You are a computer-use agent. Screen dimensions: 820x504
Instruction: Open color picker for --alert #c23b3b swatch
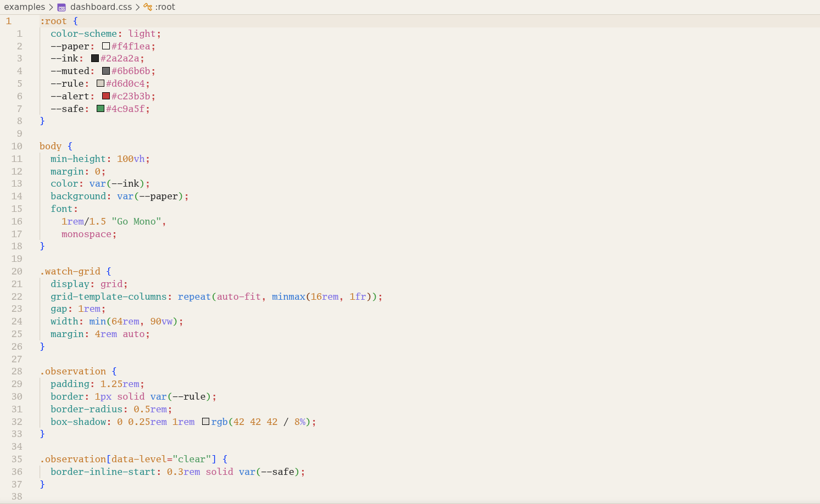pyautogui.click(x=106, y=96)
